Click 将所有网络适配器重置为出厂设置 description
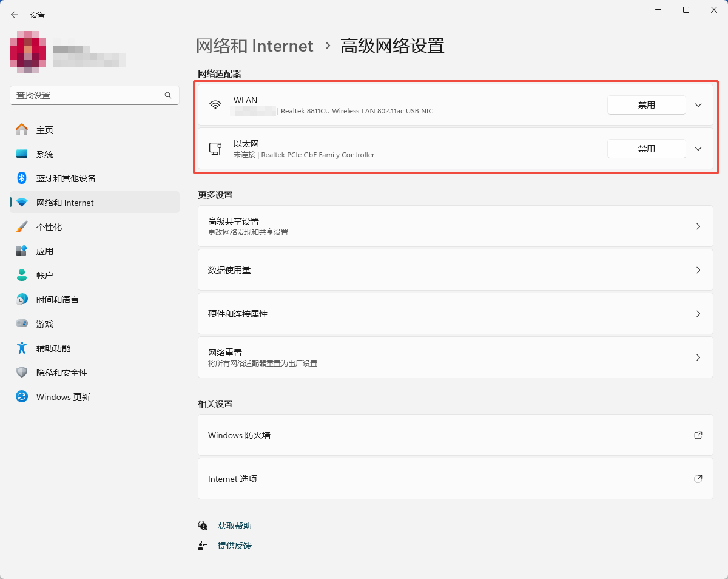 [263, 364]
